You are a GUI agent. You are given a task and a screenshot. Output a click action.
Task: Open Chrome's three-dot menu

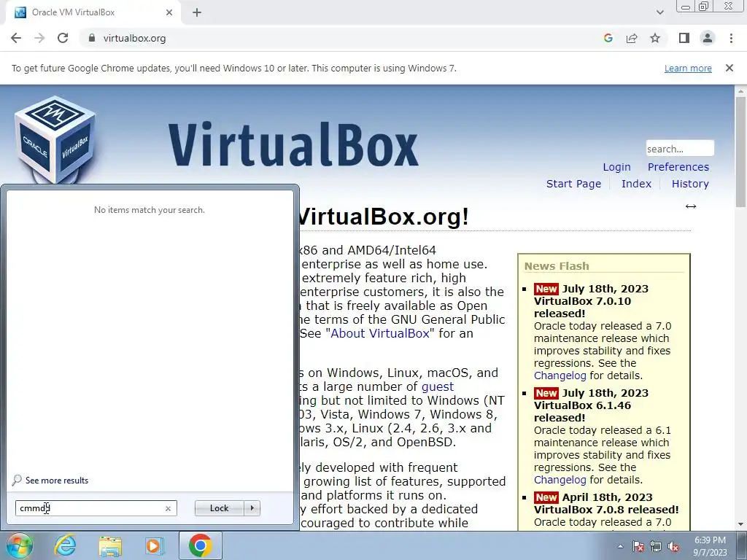point(731,38)
